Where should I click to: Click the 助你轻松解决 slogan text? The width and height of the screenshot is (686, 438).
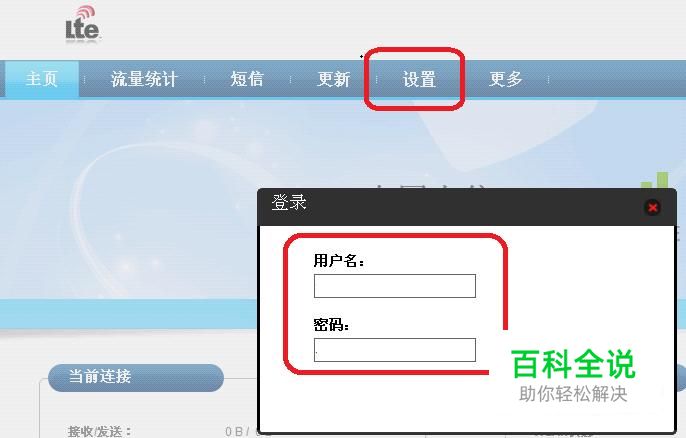pos(573,394)
